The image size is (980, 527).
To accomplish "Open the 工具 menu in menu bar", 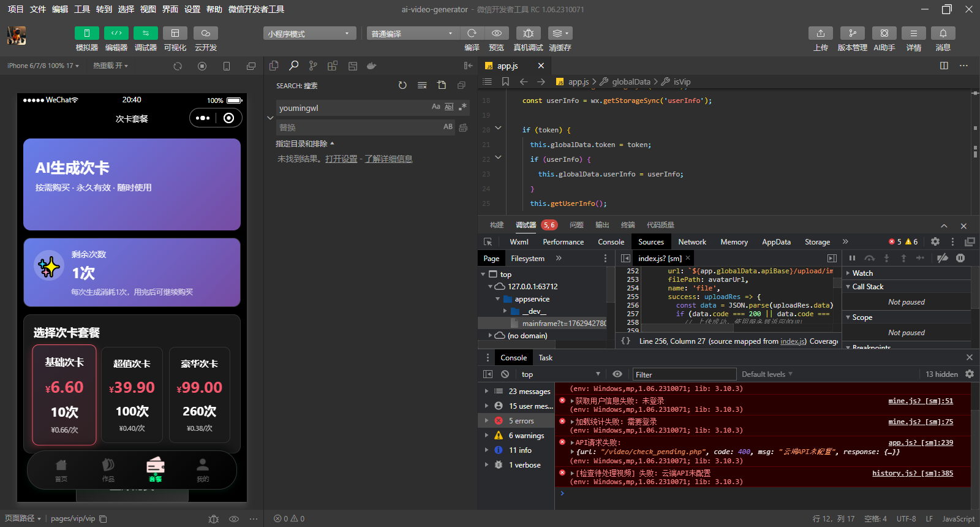I will 82,9.
